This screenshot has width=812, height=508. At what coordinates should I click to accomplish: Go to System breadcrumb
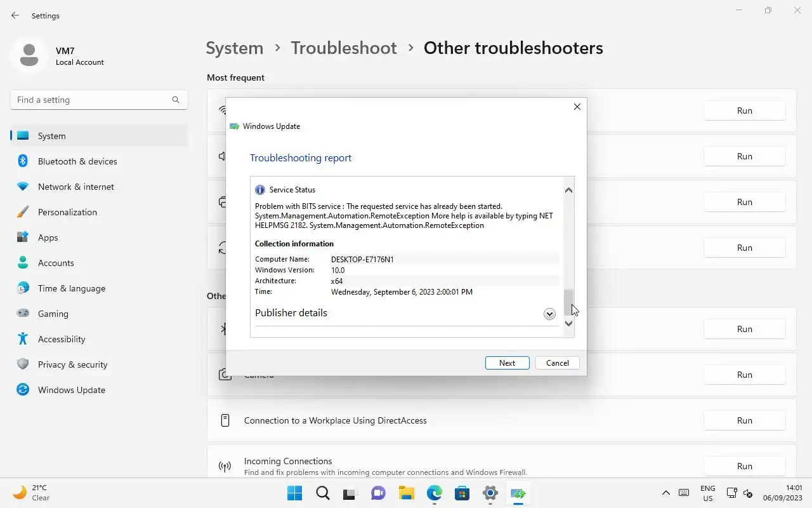pyautogui.click(x=234, y=48)
